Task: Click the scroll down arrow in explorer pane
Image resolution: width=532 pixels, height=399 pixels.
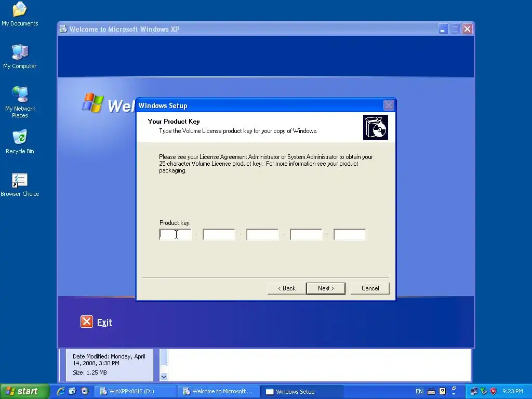Action: [x=164, y=377]
